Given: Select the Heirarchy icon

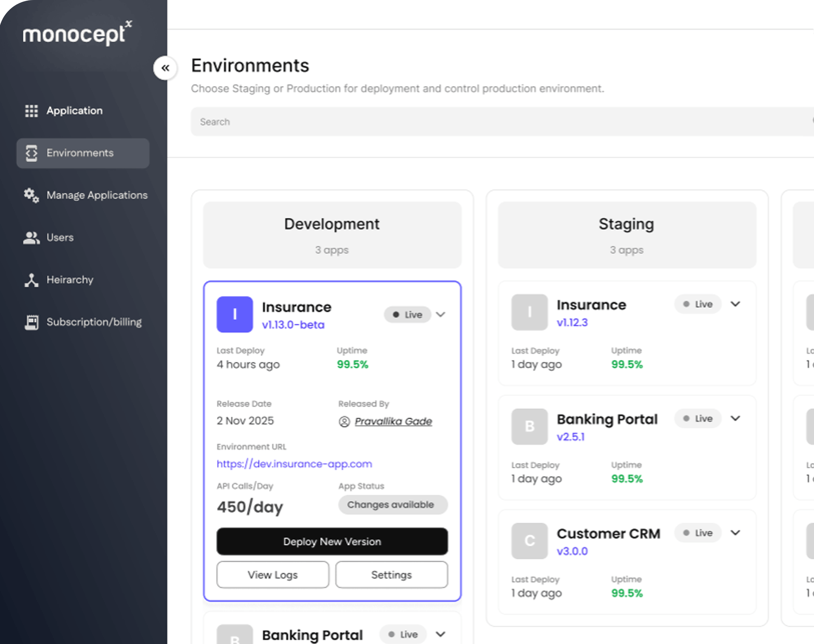Looking at the screenshot, I should tap(31, 280).
